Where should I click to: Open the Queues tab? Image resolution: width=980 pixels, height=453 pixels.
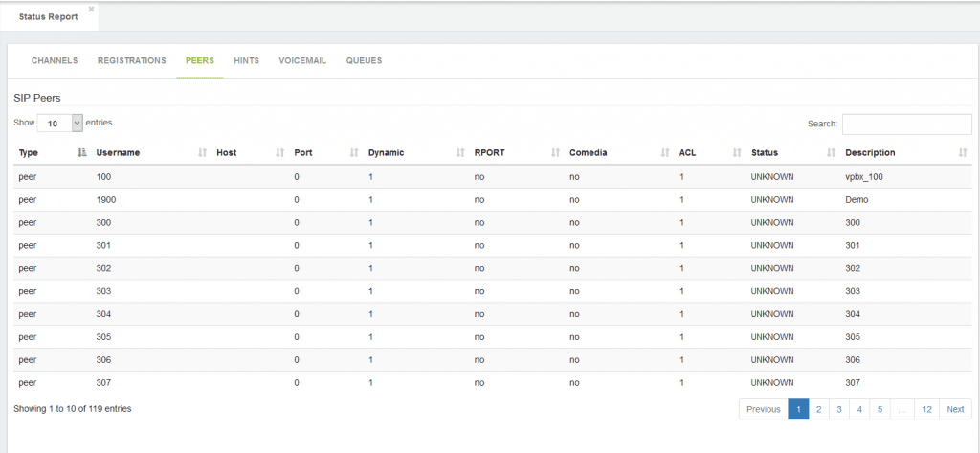[x=365, y=60]
